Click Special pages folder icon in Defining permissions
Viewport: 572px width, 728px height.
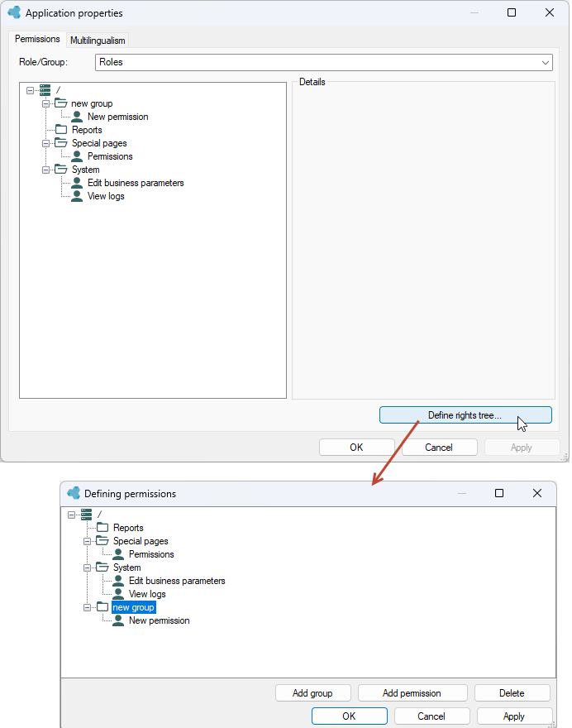coord(102,541)
